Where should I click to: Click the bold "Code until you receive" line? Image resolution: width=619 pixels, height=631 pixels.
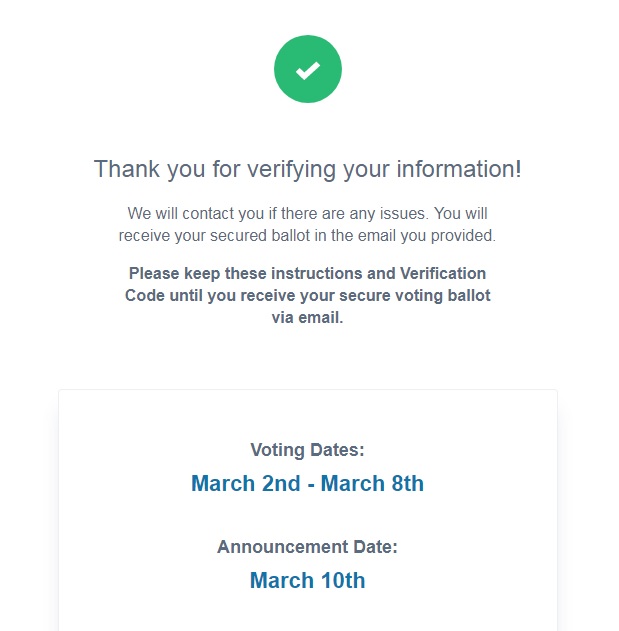point(307,295)
